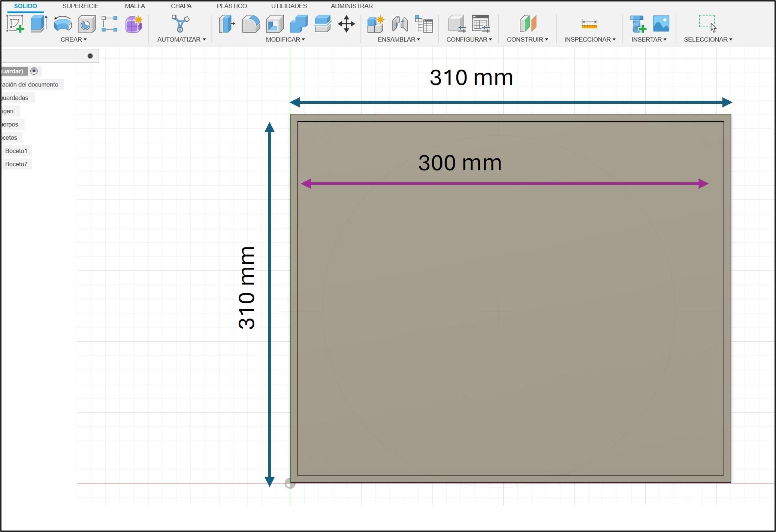Open the AUTOMATIZAR dropdown menu
This screenshot has width=776, height=532.
181,39
